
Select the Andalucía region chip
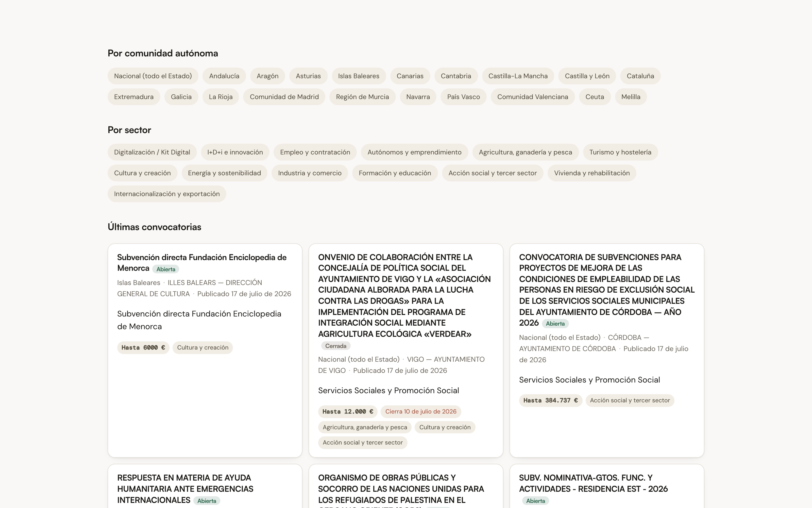click(x=224, y=76)
